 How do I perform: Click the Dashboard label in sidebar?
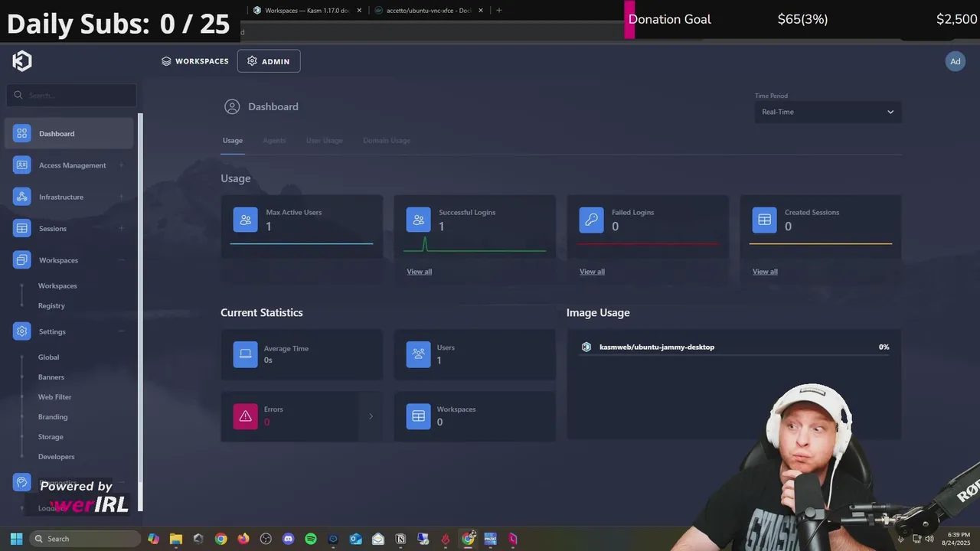click(x=57, y=134)
